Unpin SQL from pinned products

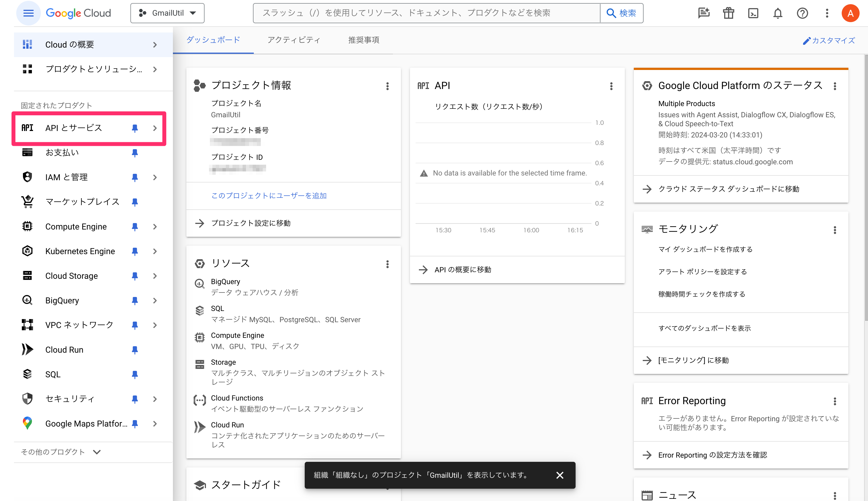135,374
